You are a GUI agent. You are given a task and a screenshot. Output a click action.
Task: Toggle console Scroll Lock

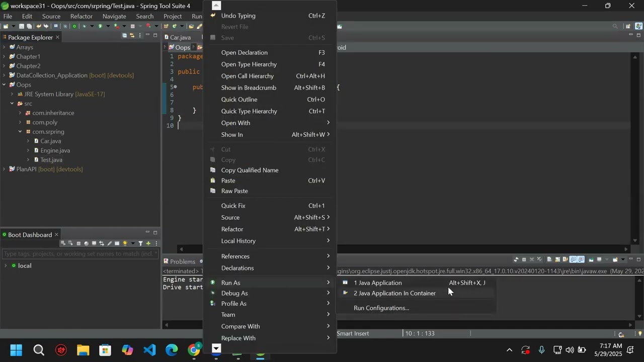tap(557, 259)
